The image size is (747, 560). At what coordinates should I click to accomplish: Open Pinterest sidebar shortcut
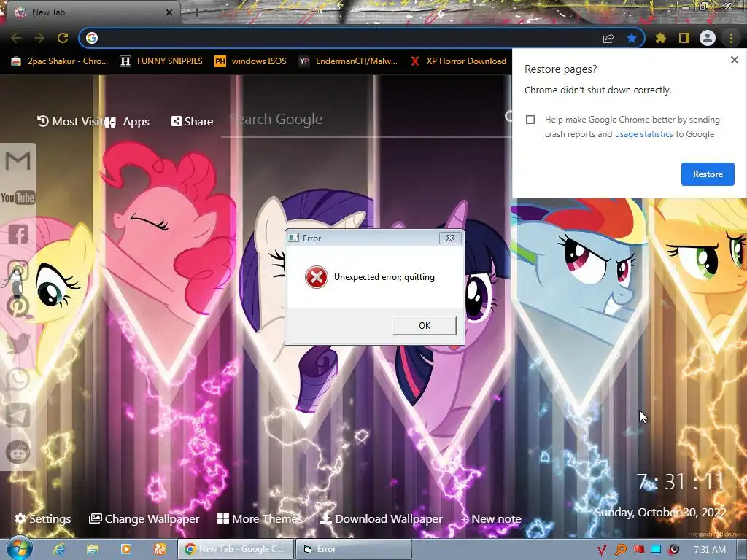[18, 307]
